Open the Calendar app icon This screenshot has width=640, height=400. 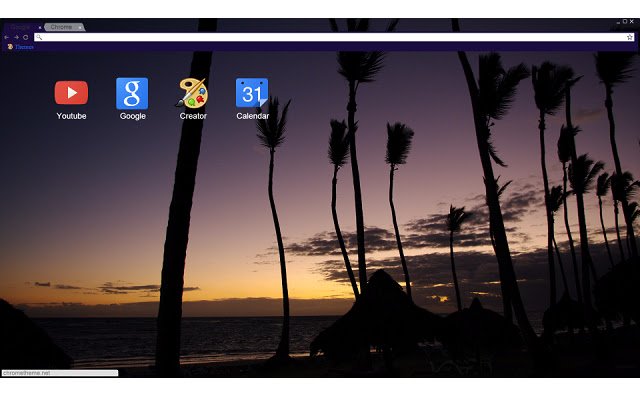(252, 93)
